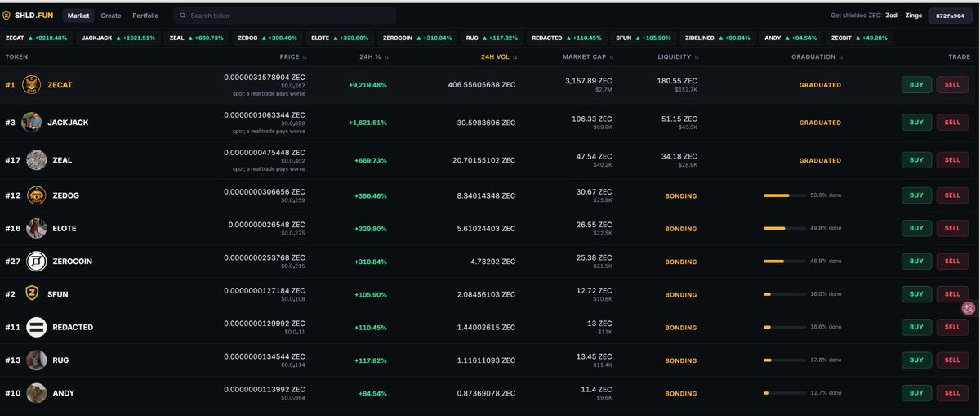
Task: Click Buy for JACKJACK
Action: pos(916,123)
